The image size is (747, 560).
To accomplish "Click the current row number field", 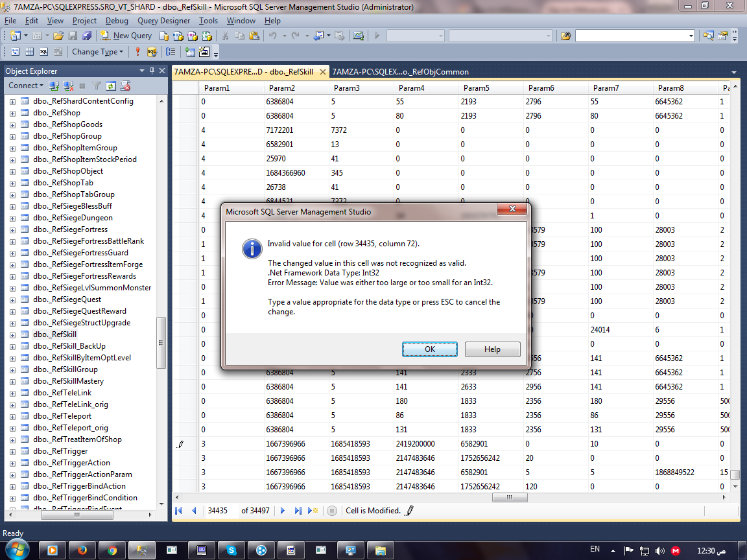I will click(220, 511).
